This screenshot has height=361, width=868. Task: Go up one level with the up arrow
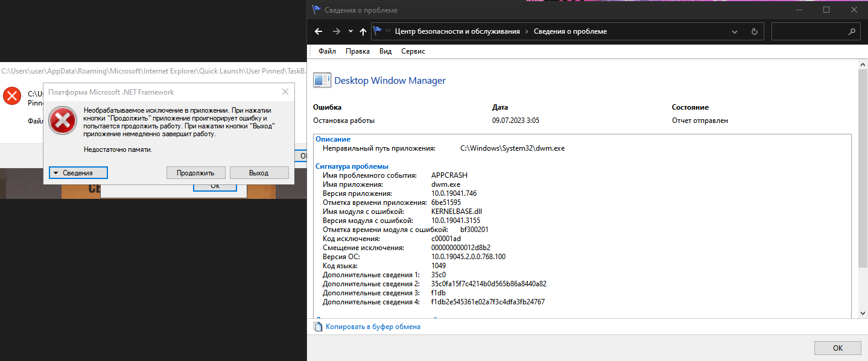point(363,31)
